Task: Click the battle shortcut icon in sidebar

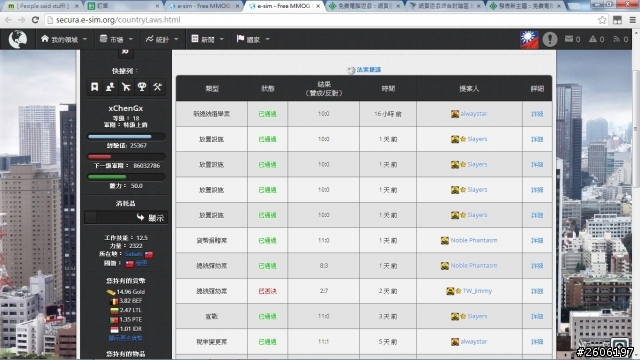Action: tap(126, 87)
